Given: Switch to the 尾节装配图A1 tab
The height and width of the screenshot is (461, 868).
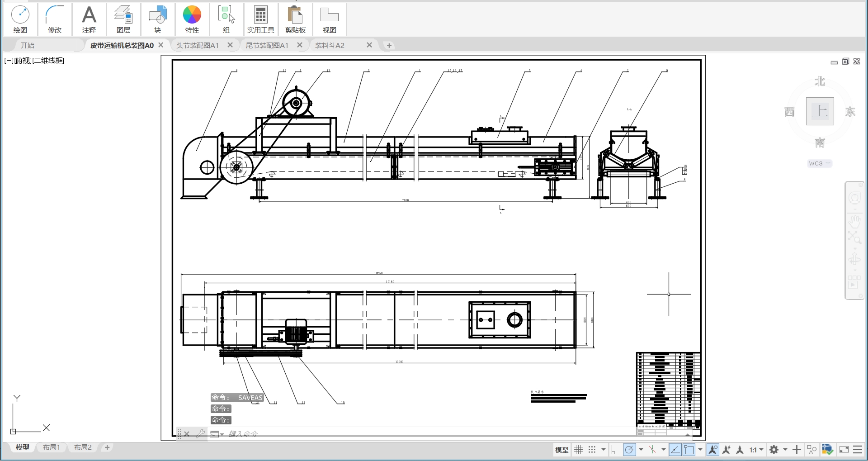Looking at the screenshot, I should pyautogui.click(x=267, y=45).
